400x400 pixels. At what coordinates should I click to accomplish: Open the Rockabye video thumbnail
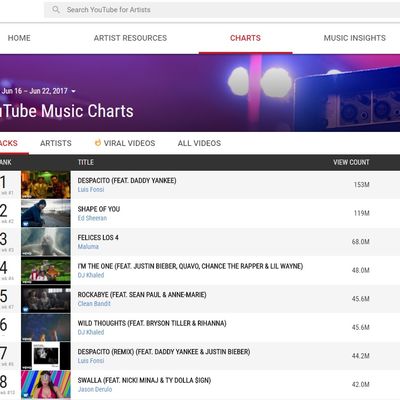46,299
